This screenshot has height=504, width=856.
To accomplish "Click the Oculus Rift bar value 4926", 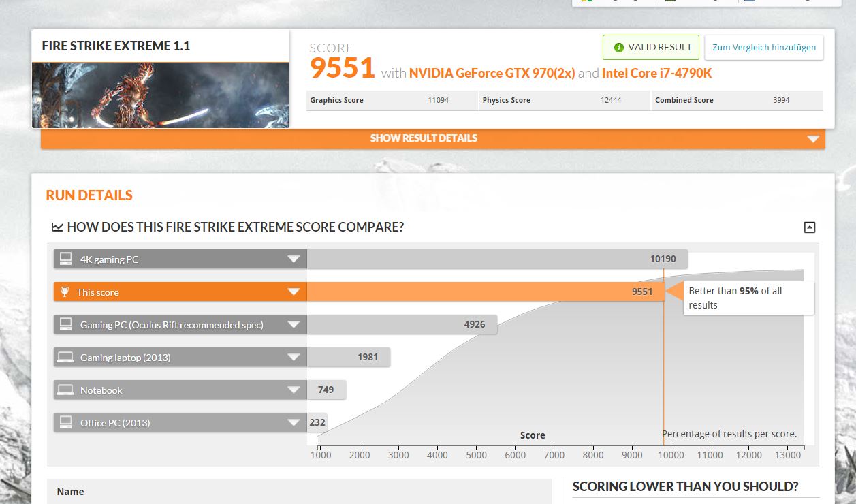I will [475, 325].
